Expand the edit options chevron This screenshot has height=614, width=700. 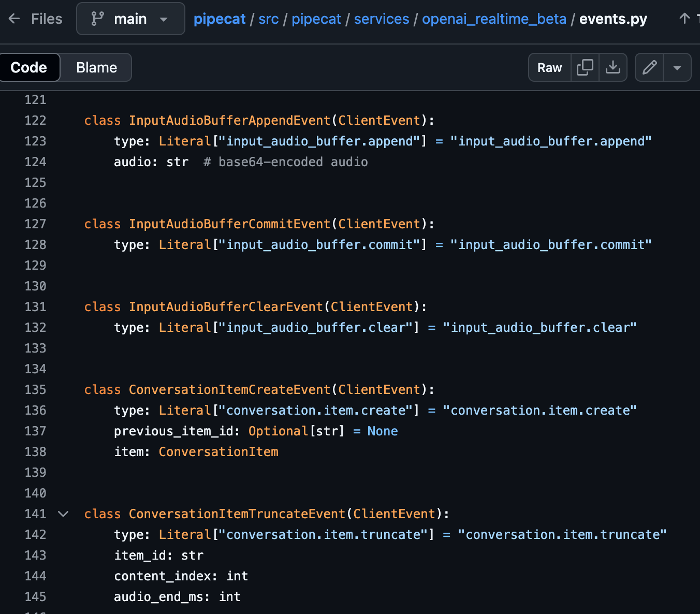[x=677, y=67]
